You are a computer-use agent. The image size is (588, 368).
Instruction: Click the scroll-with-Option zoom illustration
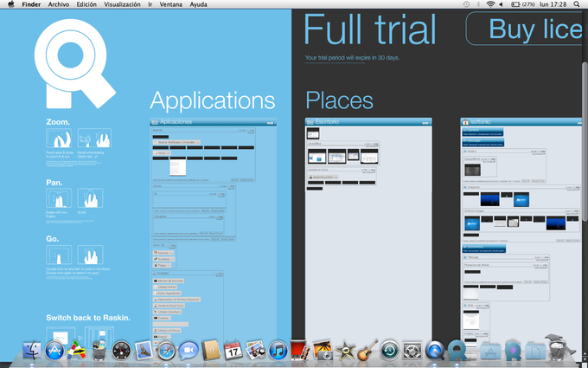coord(94,138)
